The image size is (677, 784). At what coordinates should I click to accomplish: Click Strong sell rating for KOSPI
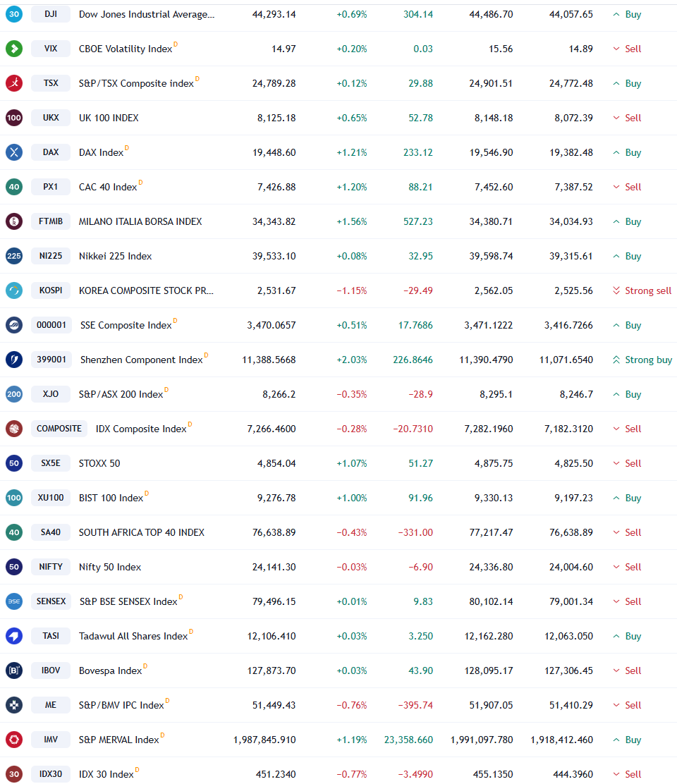coord(642,290)
